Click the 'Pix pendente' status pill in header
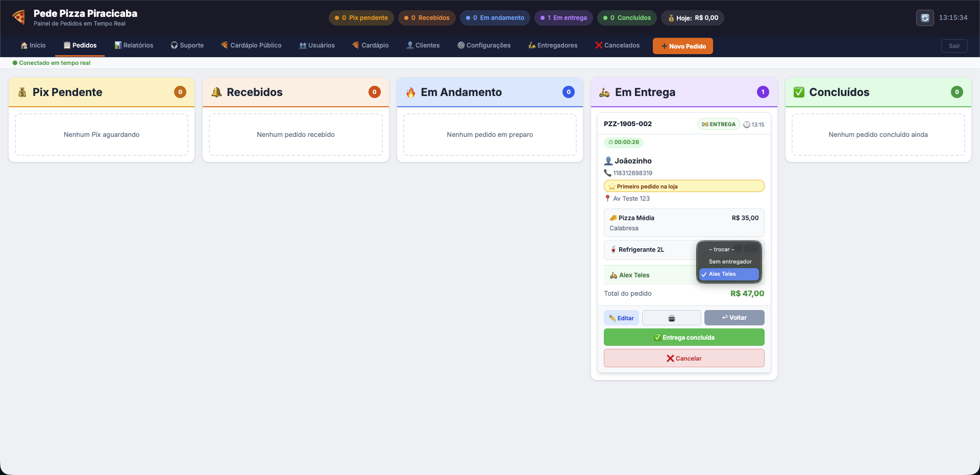This screenshot has width=980, height=475. click(x=361, y=18)
